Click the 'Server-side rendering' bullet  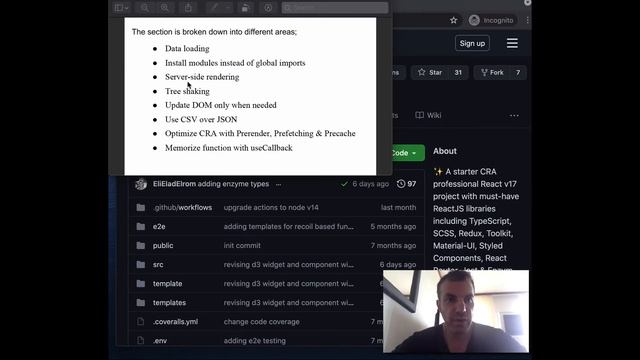tap(202, 77)
